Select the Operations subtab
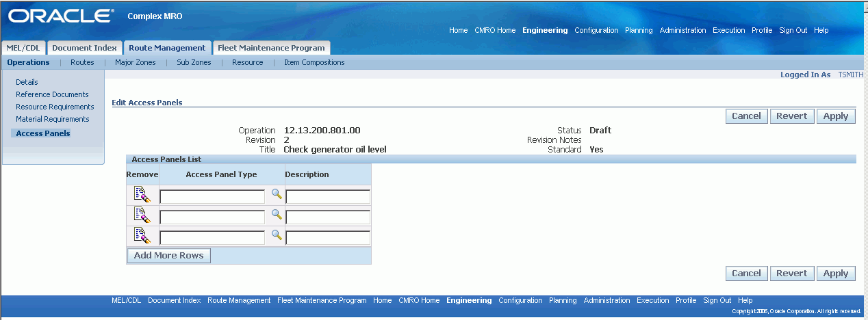This screenshot has height=320, width=868. [x=28, y=62]
